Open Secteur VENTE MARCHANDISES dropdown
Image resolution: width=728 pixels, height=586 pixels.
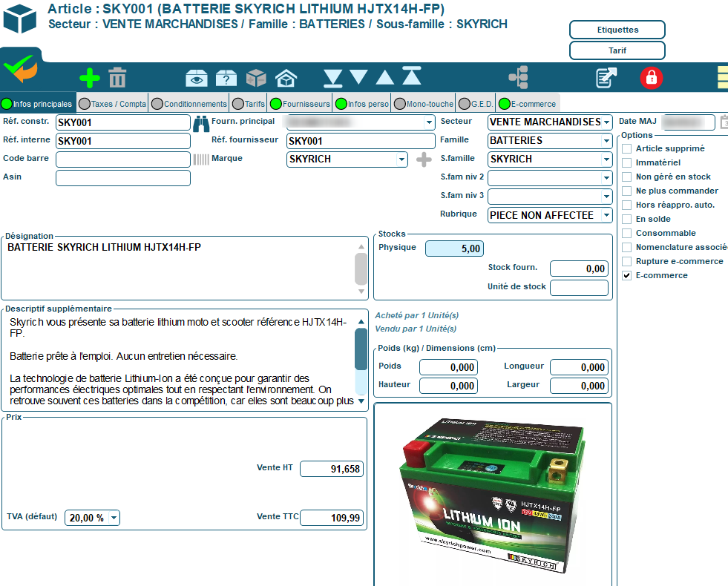tap(606, 122)
